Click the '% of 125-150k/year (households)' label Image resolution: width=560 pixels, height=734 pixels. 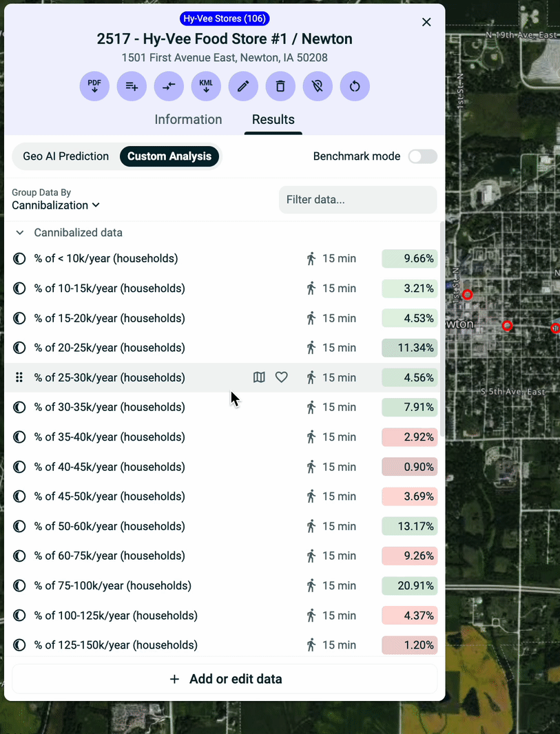tap(116, 645)
